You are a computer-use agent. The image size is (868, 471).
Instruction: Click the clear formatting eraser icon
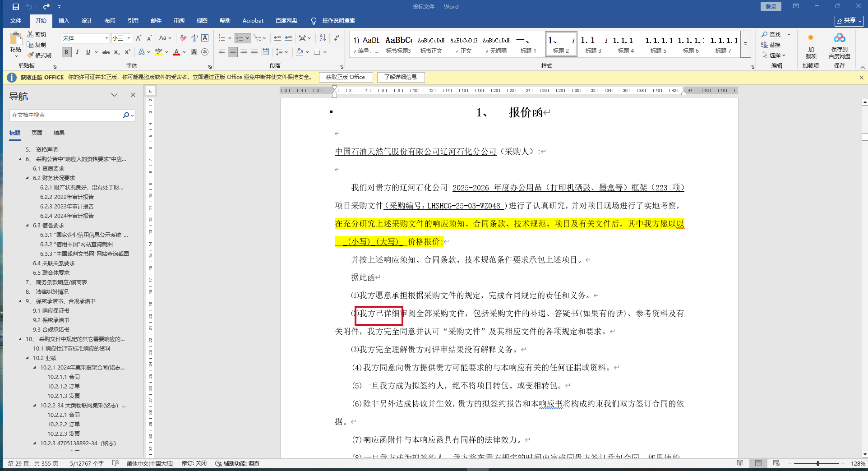coord(183,38)
